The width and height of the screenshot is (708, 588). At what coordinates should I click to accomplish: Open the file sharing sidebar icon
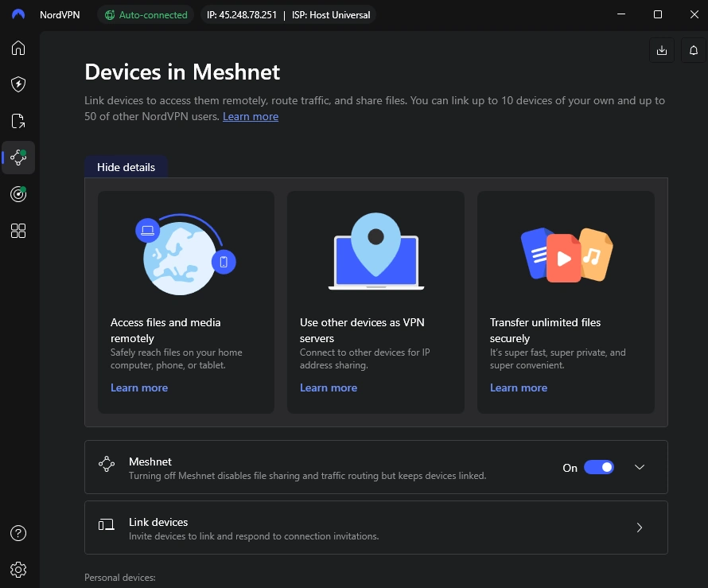coord(18,121)
